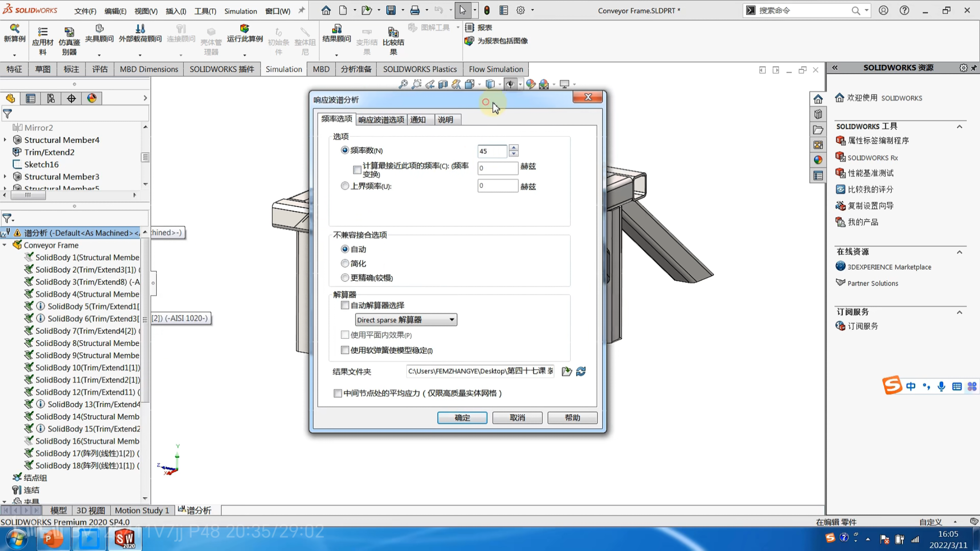Open Design Library icon in task pane

[x=818, y=114]
